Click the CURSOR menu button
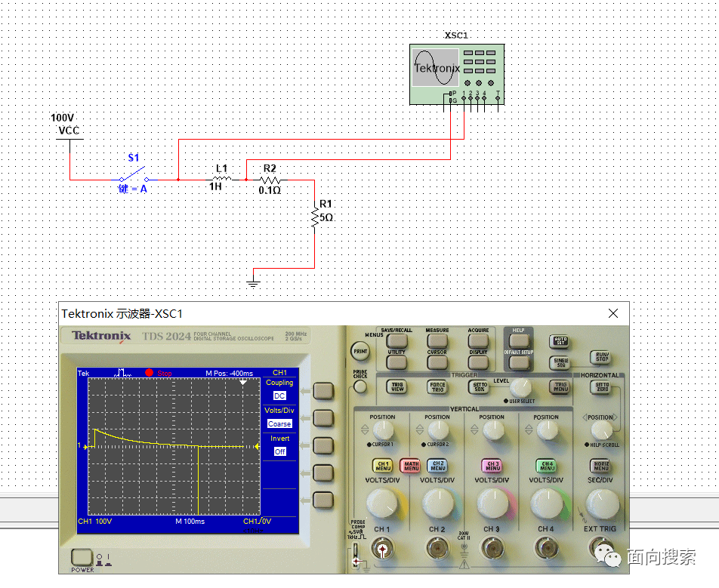Image resolution: width=719 pixels, height=588 pixels. (437, 362)
